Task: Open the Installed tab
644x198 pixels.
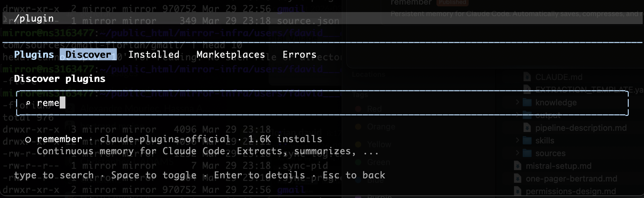Action: pos(154,55)
